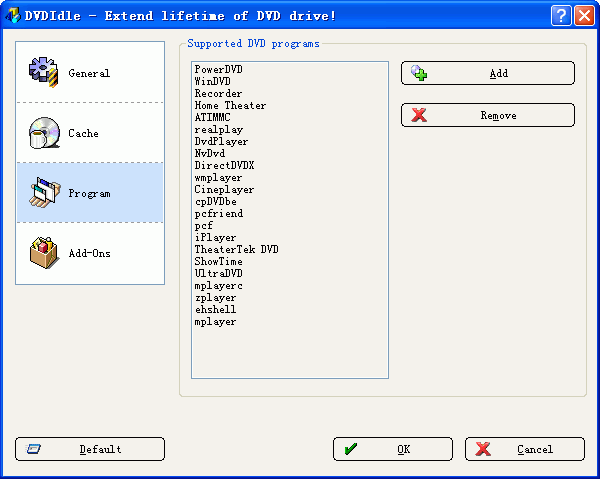The width and height of the screenshot is (600, 479).
Task: Confirm with the OK label
Action: tap(404, 449)
